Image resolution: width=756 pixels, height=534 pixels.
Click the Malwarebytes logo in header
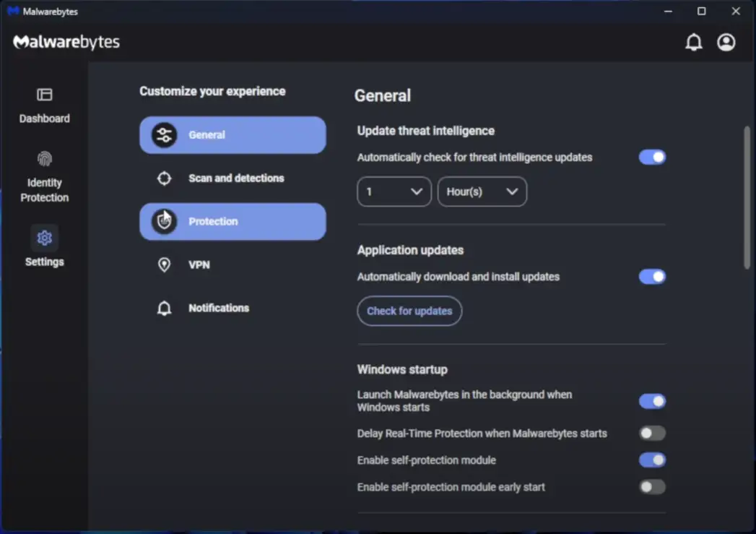[66, 43]
